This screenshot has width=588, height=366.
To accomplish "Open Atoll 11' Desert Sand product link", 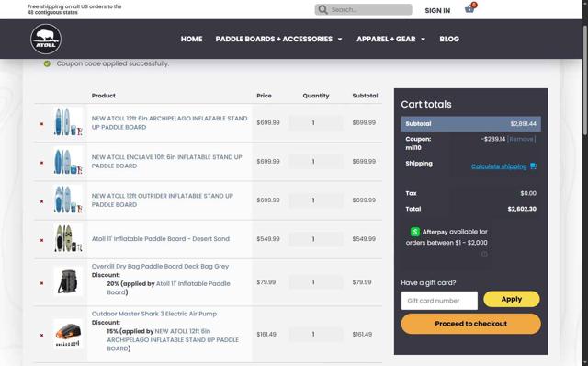I will tap(161, 239).
